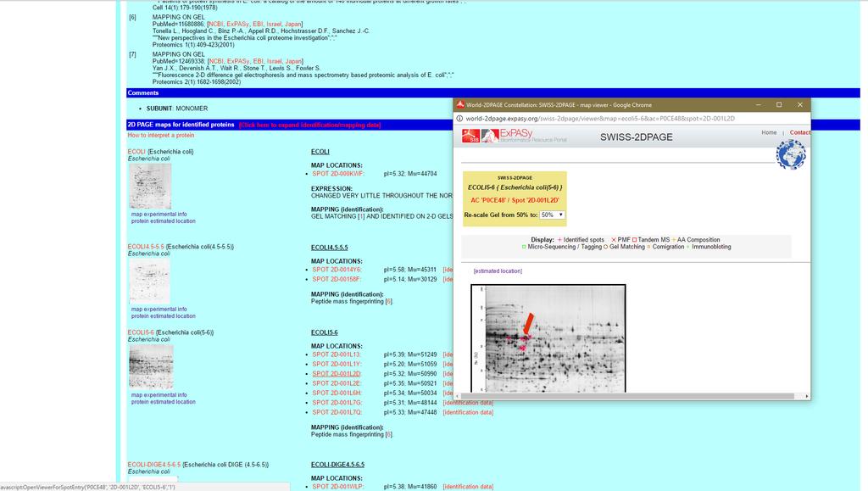Screen dimensions: 868x491
Task: Open map experimental info under ECOLI
Action: [159, 215]
